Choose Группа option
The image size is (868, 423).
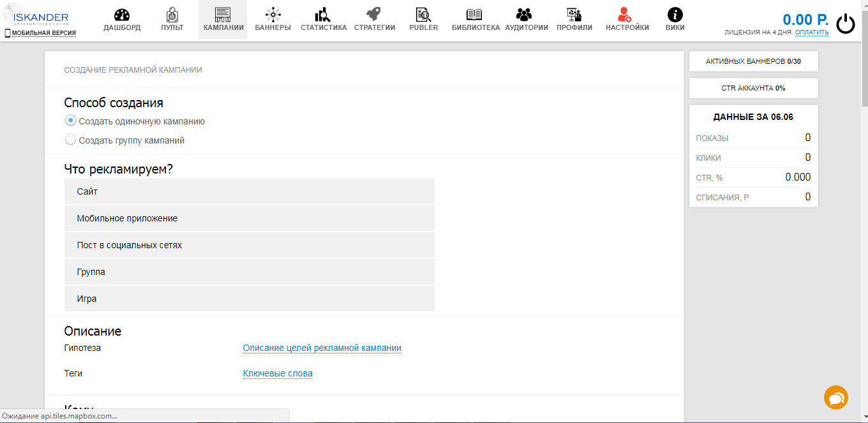250,272
